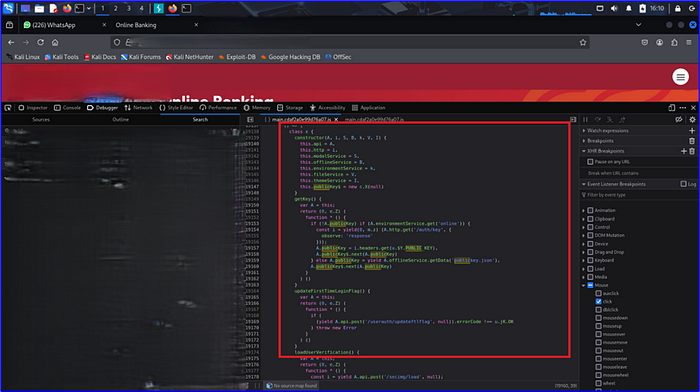The width and height of the screenshot is (700, 392).
Task: Check the dblclick event breakpoint
Action: tap(598, 309)
